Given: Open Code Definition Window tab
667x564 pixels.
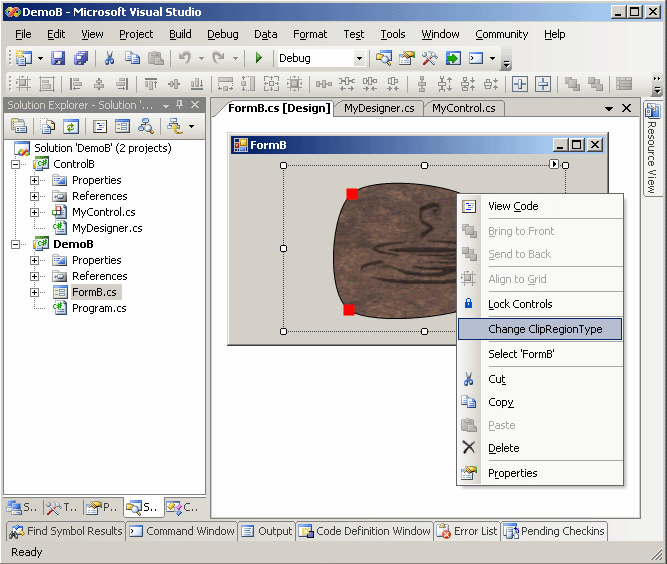Looking at the screenshot, I should click(365, 531).
